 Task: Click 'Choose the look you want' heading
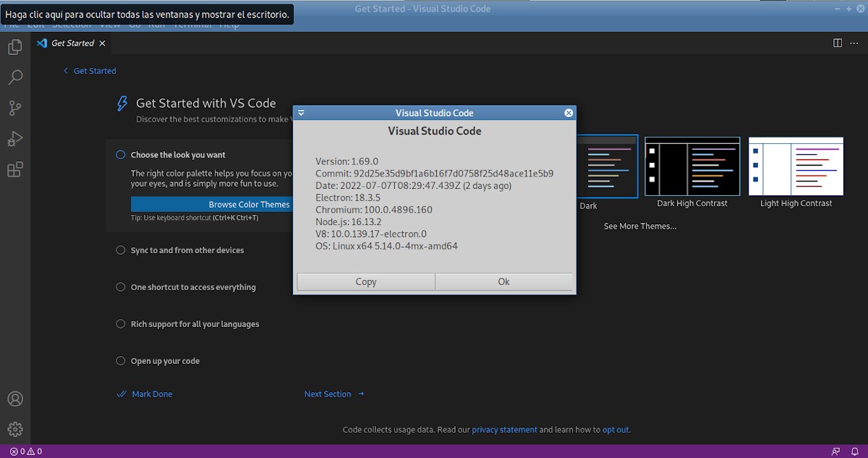click(178, 155)
